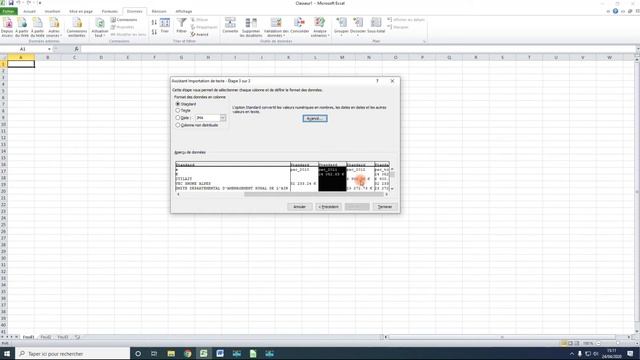The image size is (640, 360).
Task: Click the 'Validation des données' icon
Action: click(276, 27)
